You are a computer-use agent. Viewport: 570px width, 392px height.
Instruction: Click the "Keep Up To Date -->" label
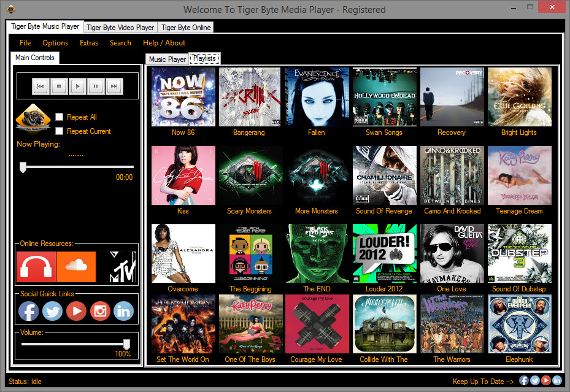tap(483, 382)
